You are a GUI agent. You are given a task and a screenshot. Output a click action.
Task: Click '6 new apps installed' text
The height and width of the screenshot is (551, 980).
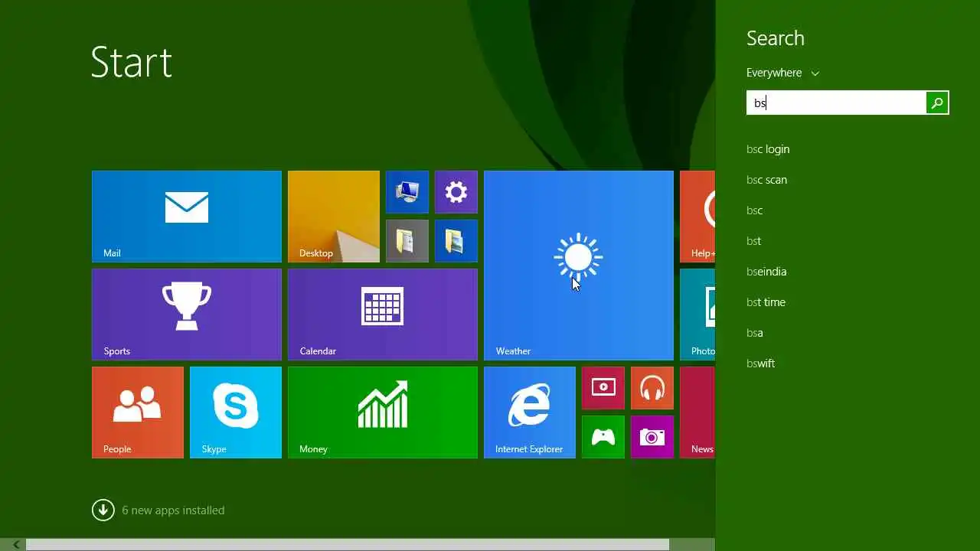point(173,510)
